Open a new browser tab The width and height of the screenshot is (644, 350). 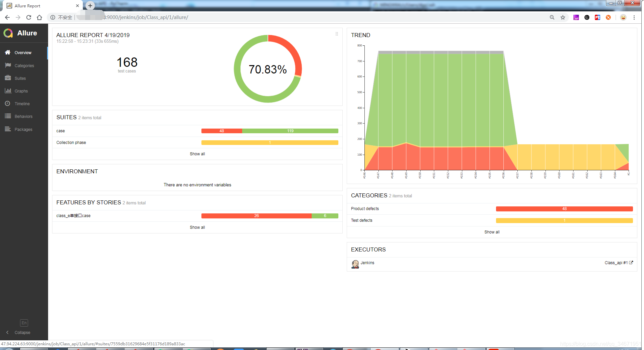90,6
